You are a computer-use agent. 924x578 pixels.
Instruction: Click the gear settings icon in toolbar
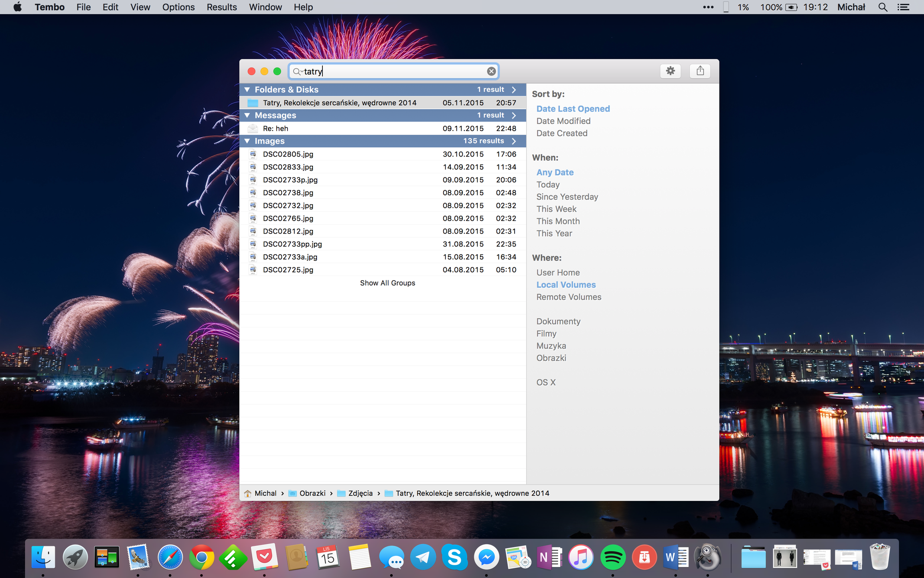click(670, 71)
